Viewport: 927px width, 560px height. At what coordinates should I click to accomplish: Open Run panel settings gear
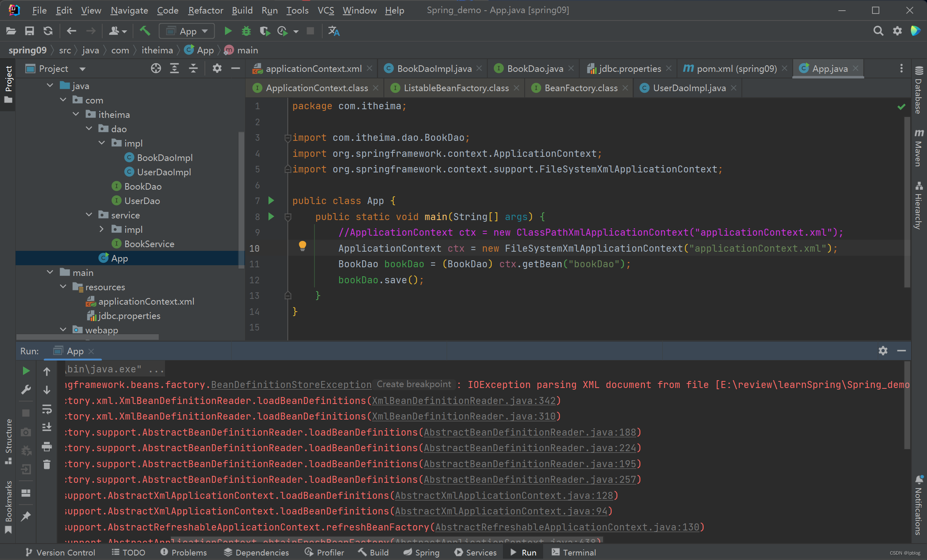tap(883, 351)
